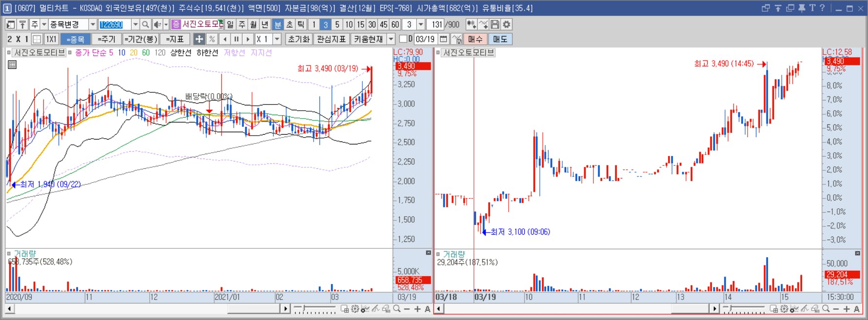Open chart settings gear in top toolbar
This screenshot has height=320, width=868.
(507, 24)
